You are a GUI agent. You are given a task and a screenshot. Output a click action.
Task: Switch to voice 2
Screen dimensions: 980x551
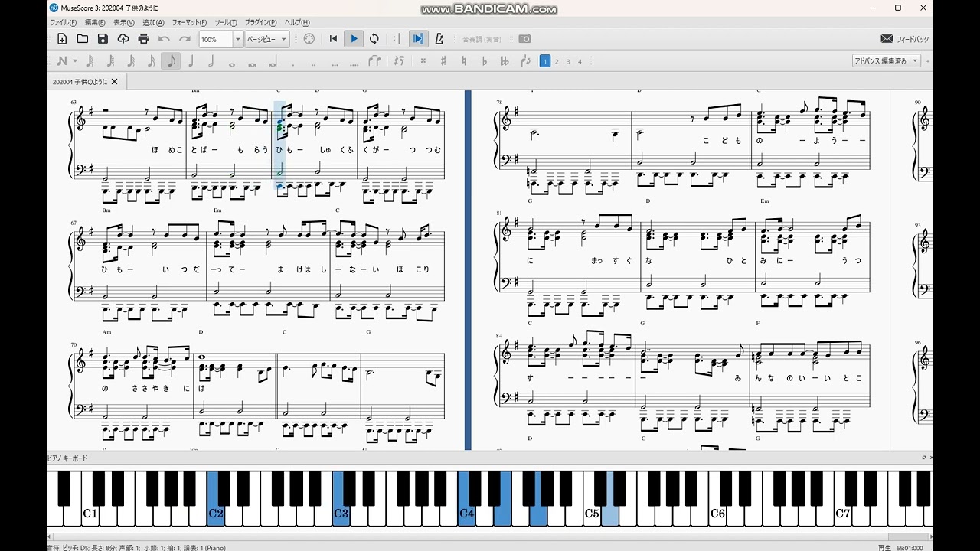point(557,61)
